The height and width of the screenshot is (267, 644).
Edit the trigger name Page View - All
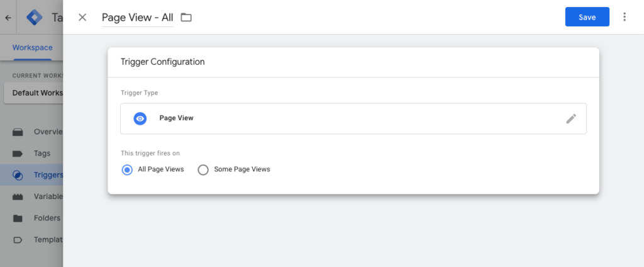click(x=137, y=18)
